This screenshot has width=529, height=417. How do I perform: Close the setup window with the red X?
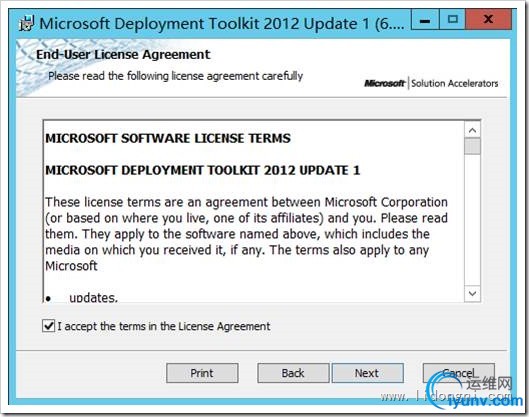[488, 20]
